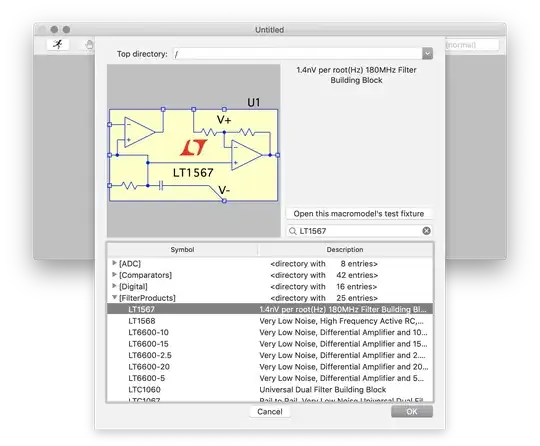Screen dimensions: 540x446
Task: Click the magnifier icon in the search field
Action: tap(293, 231)
